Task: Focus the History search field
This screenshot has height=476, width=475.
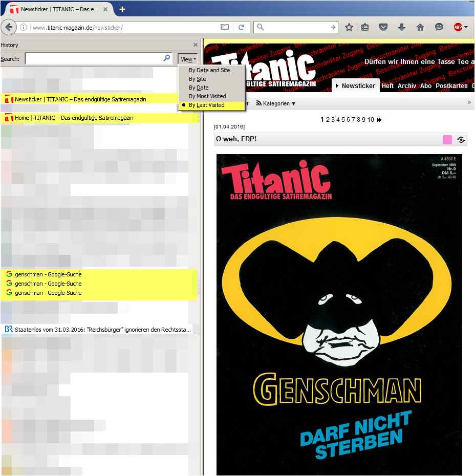Action: (x=99, y=58)
